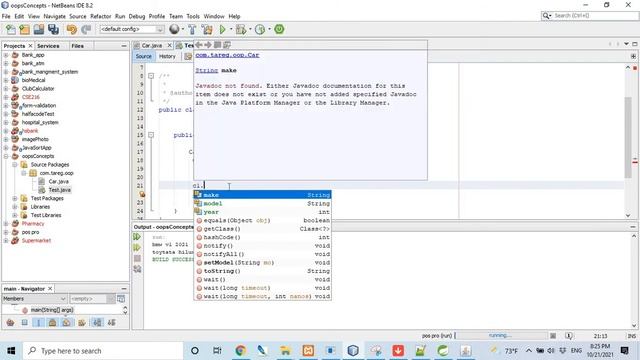Follow the com.tareq.oop.Car link
Screen dimensions: 640x360
[x=227, y=55]
